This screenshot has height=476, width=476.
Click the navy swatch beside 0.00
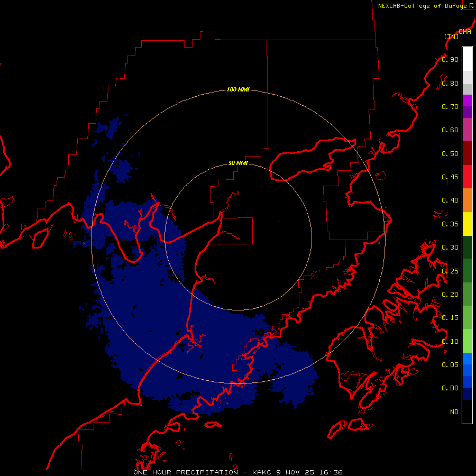point(467,393)
